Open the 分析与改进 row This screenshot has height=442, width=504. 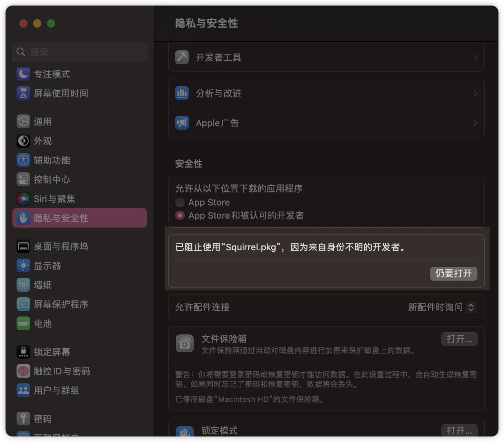click(x=326, y=93)
